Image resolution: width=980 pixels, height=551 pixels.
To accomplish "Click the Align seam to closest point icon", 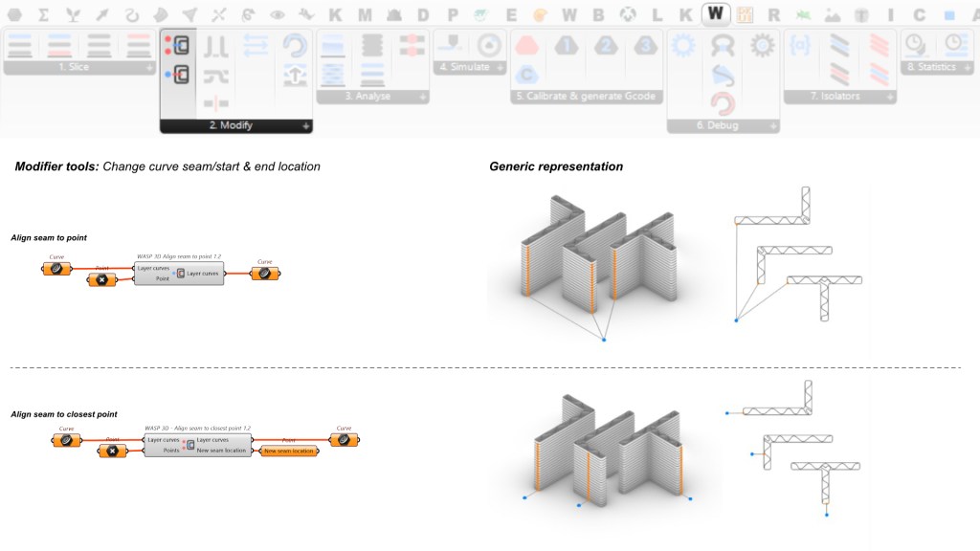I will pyautogui.click(x=177, y=75).
